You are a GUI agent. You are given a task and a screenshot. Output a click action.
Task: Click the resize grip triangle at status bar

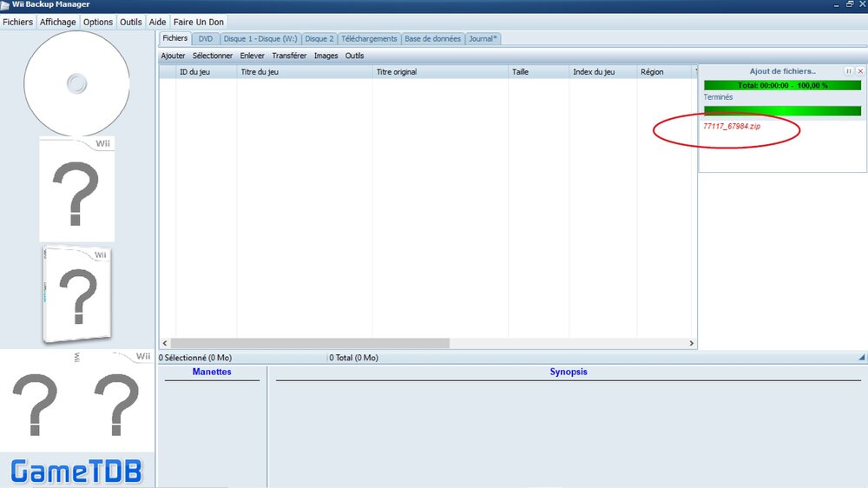point(861,357)
